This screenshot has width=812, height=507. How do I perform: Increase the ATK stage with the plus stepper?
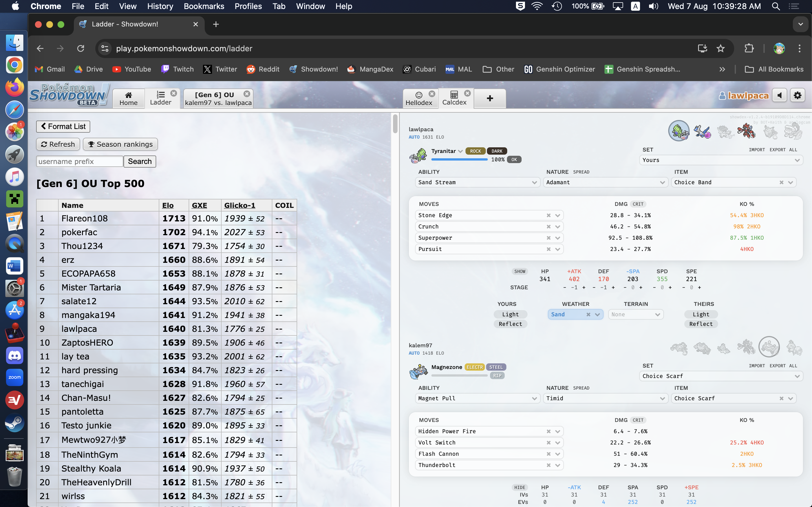(584, 287)
